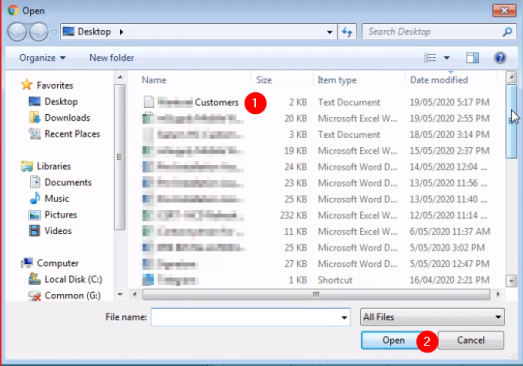The height and width of the screenshot is (366, 523).
Task: Open the Help question mark icon
Action: (500, 58)
